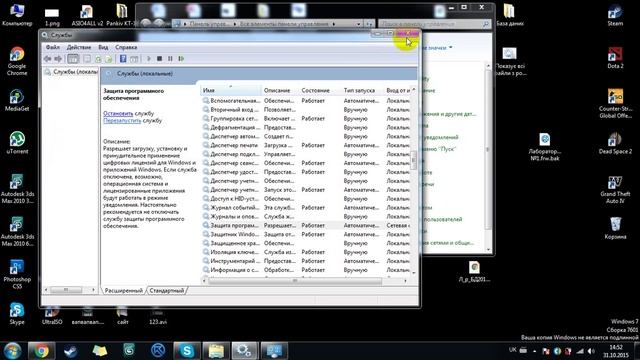Click MediaGet desktop icon
640x360 pixels.
[x=17, y=100]
